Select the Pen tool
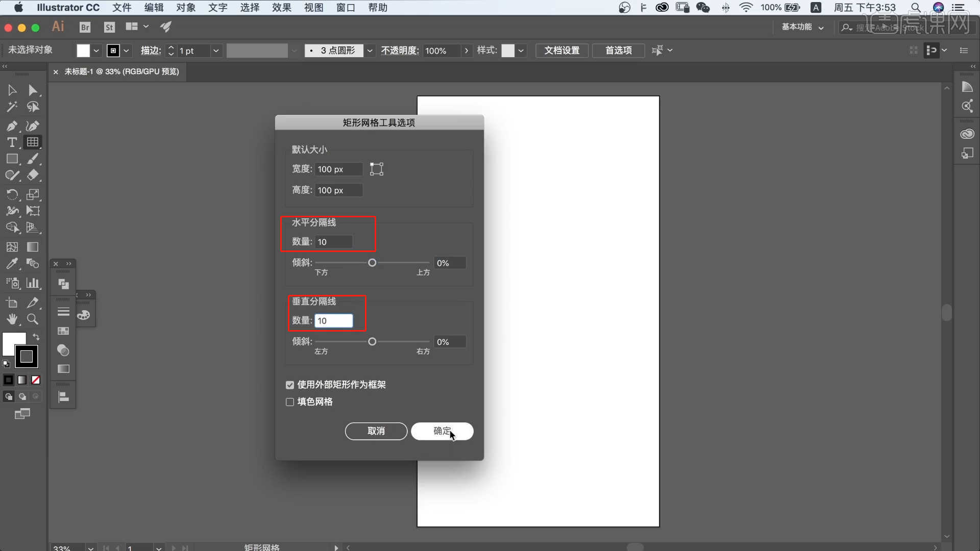 point(12,126)
